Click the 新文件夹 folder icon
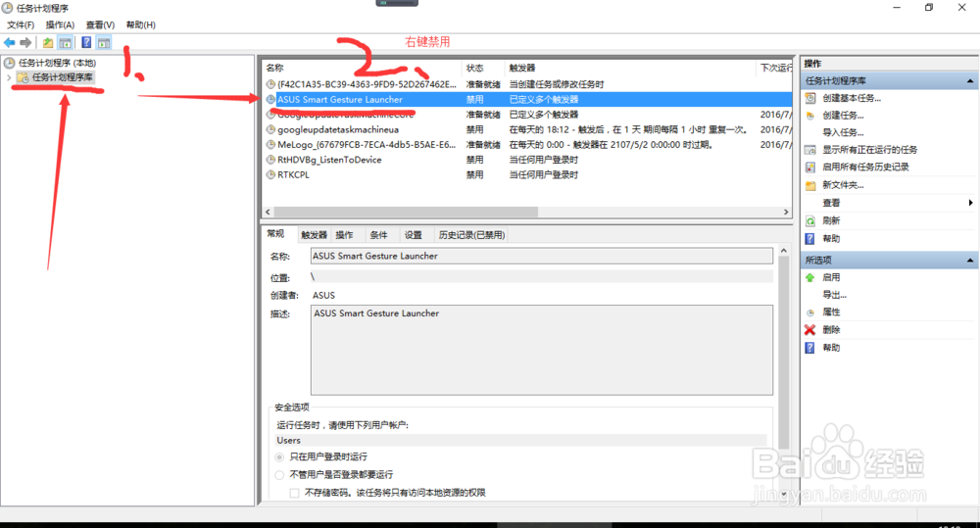 point(810,185)
